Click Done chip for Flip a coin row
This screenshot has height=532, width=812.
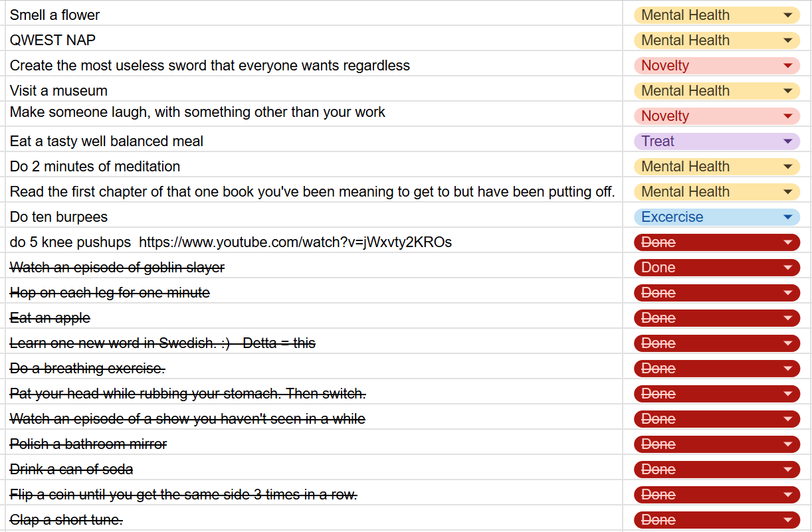pyautogui.click(x=717, y=495)
